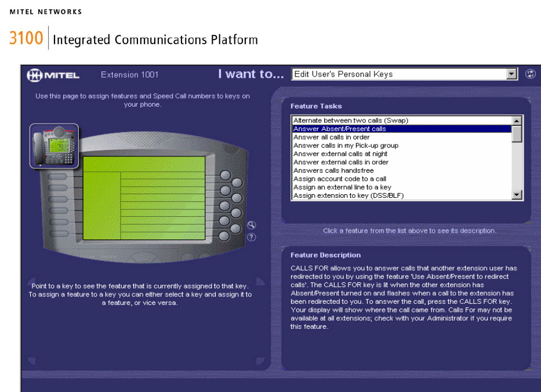Click the Feature Tasks scrollbar thumb
The width and height of the screenshot is (541, 392).
517,134
